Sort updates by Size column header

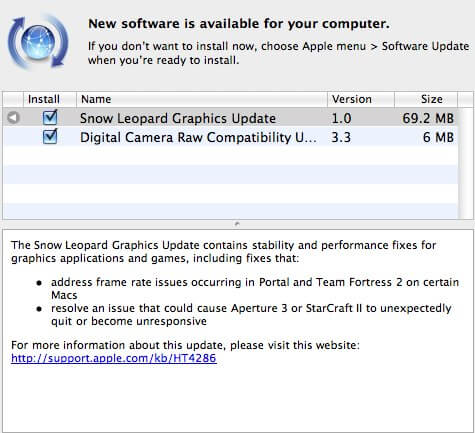coord(426,99)
